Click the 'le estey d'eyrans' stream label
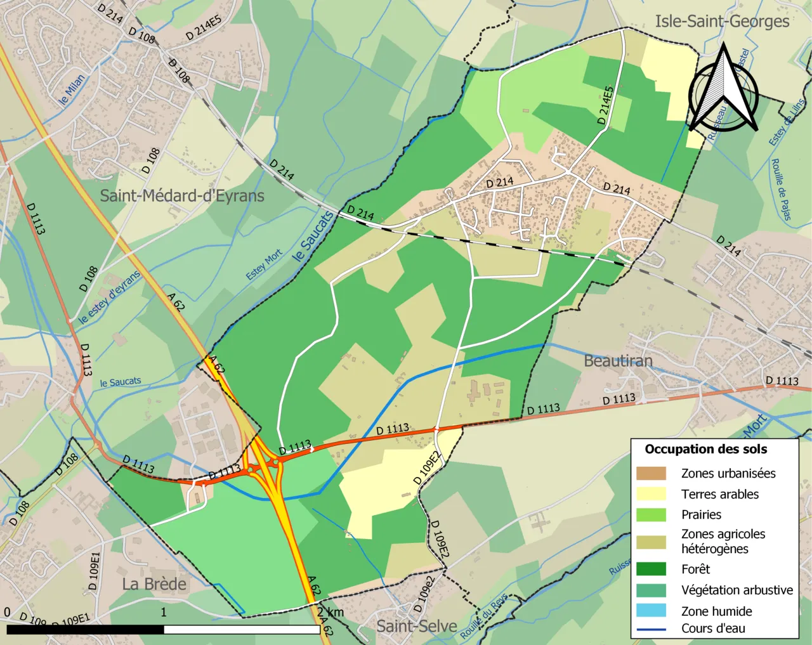This screenshot has height=645, width=812. [x=110, y=297]
